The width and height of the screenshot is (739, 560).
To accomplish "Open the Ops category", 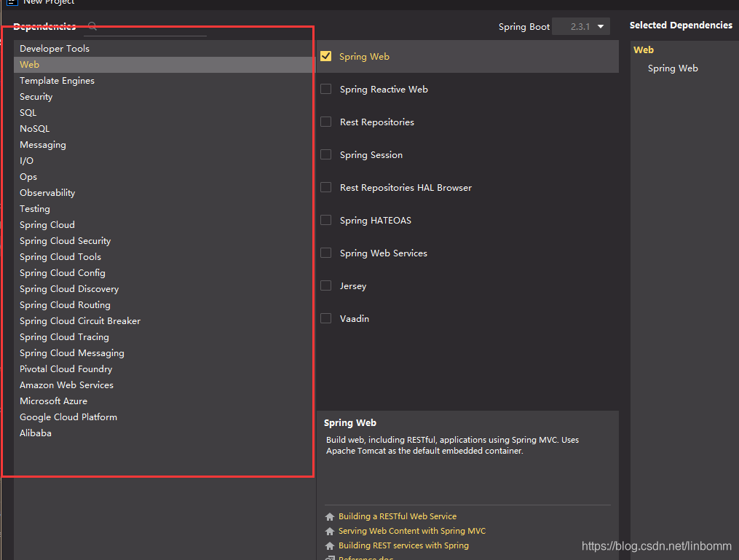I will click(x=164, y=177).
